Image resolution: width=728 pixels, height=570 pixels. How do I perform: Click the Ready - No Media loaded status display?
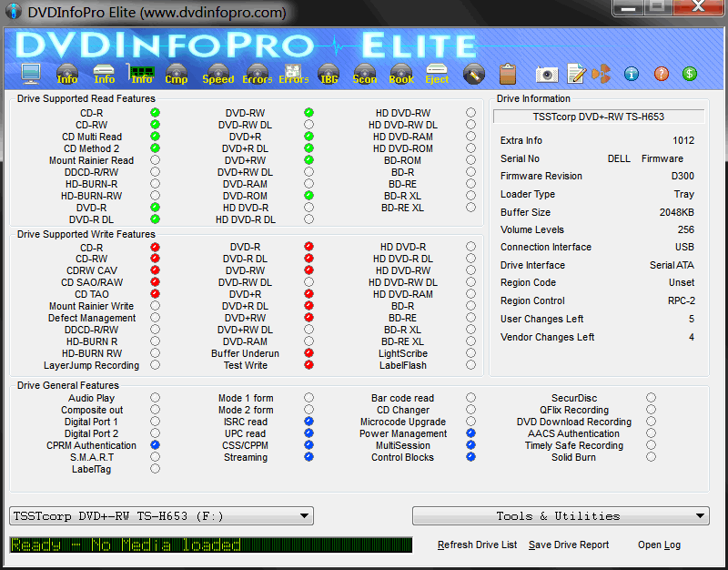click(211, 545)
